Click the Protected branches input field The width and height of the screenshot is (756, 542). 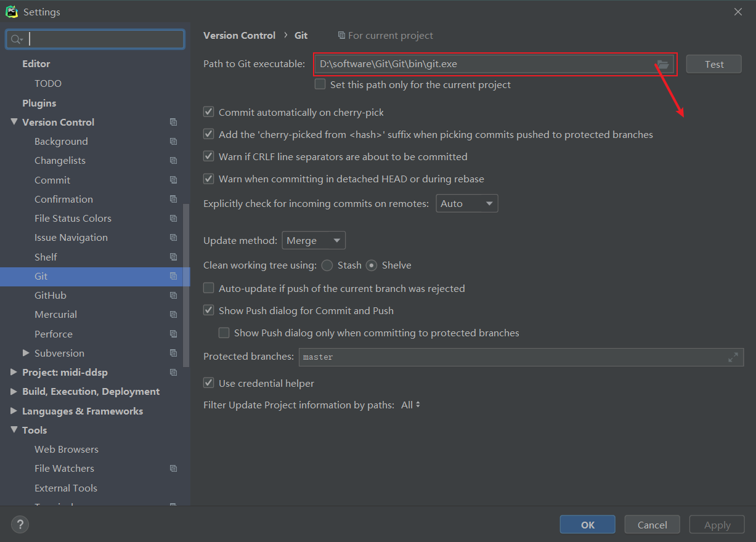(x=521, y=357)
